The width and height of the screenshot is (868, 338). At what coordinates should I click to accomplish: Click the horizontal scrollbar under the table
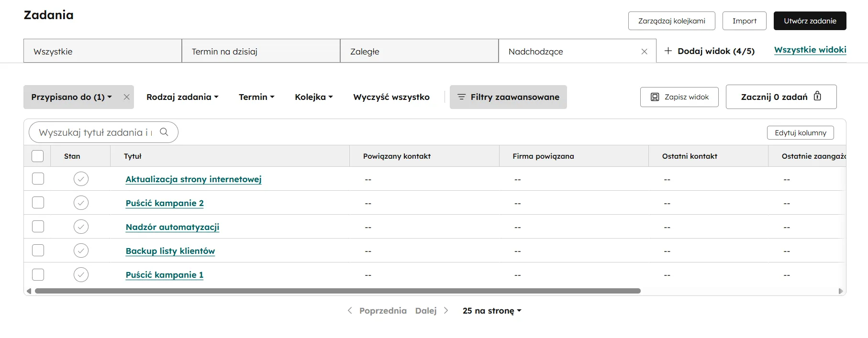[337, 291]
